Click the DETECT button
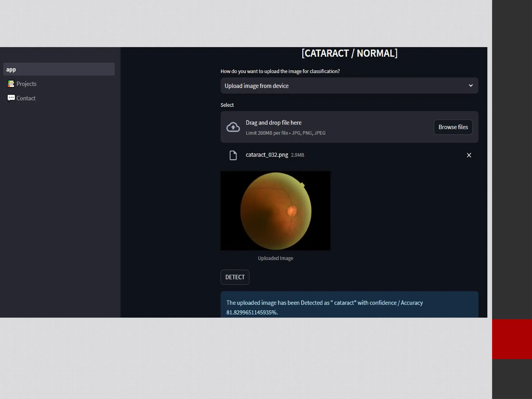The height and width of the screenshot is (399, 532). click(235, 277)
